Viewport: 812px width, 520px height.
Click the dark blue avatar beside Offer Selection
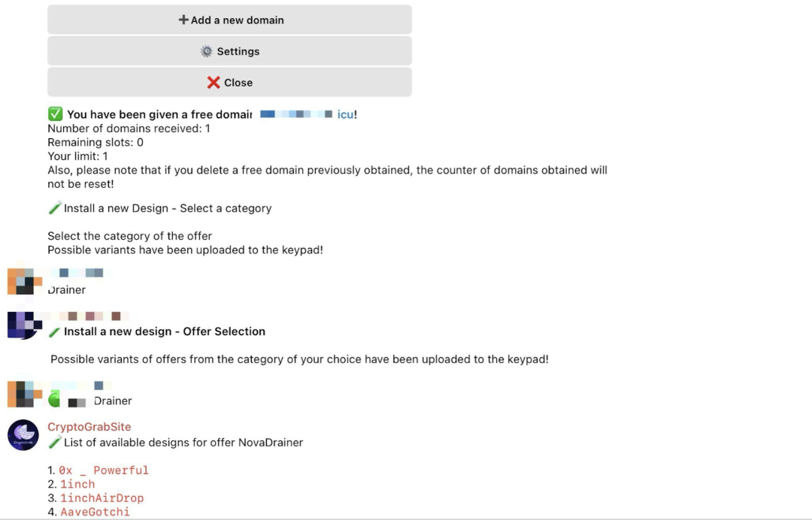point(21,325)
